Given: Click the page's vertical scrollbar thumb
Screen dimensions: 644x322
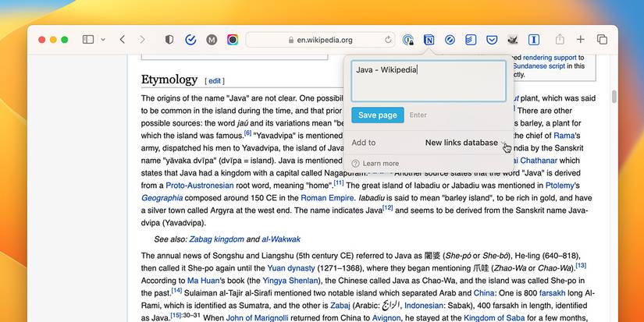Looking at the screenshot, I should coord(614,97).
